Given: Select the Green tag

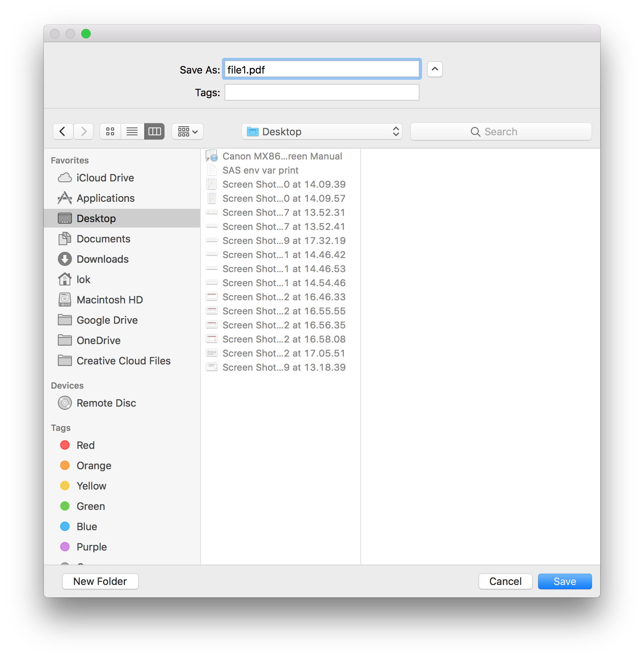Looking at the screenshot, I should [122, 506].
